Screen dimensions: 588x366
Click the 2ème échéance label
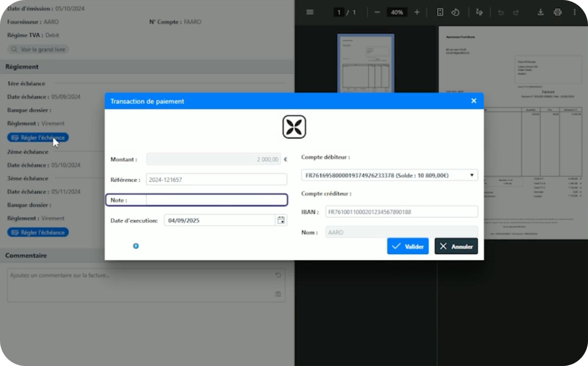pos(28,152)
